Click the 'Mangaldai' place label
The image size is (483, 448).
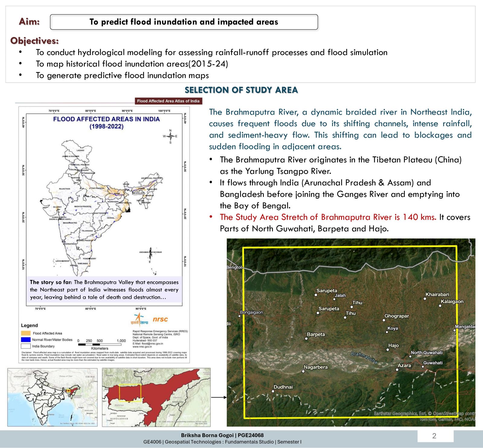point(465,327)
